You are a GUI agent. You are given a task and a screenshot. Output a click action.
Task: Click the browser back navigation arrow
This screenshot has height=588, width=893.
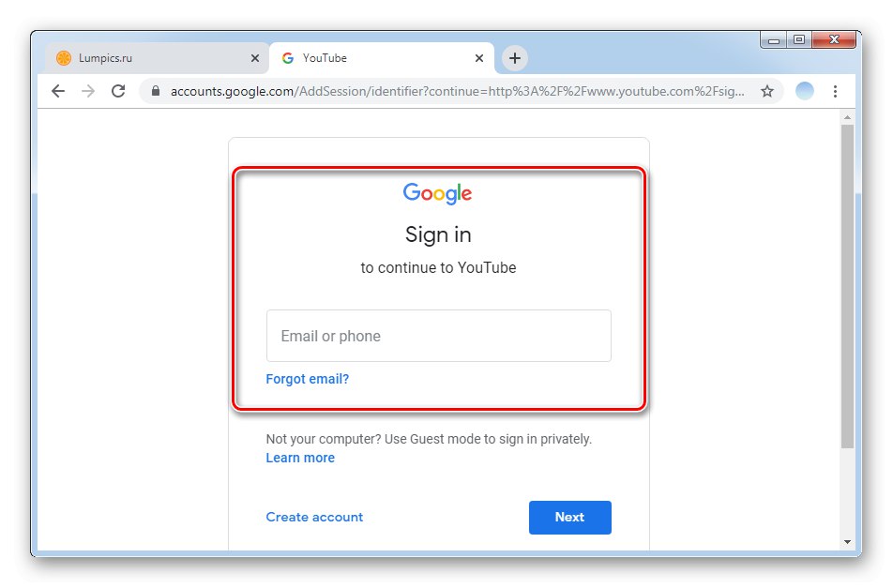(58, 91)
